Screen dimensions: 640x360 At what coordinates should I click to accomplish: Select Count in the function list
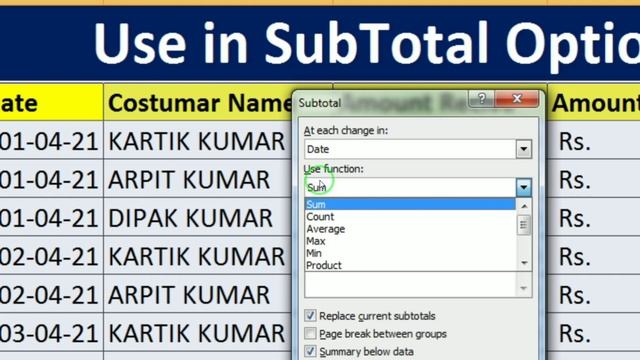tap(410, 217)
